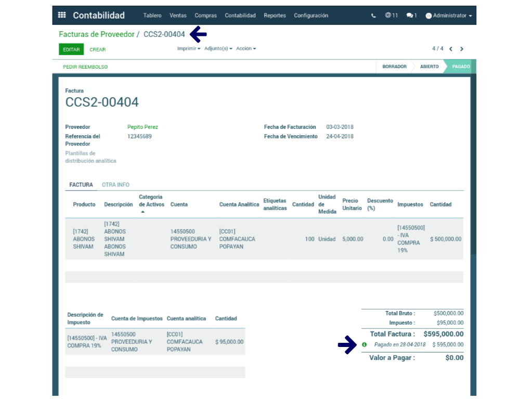Go to next record arrow
The width and height of the screenshot is (532, 399).
pos(462,49)
